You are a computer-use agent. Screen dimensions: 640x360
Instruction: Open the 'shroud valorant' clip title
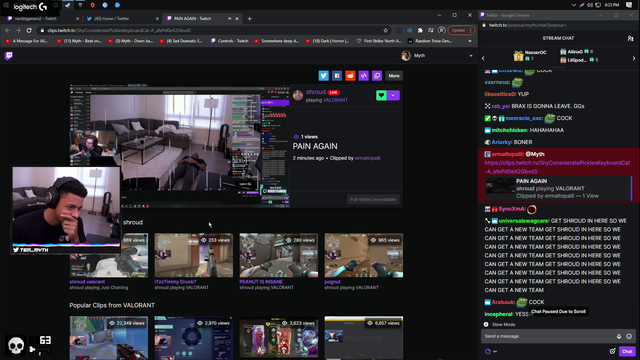pyautogui.click(x=87, y=282)
